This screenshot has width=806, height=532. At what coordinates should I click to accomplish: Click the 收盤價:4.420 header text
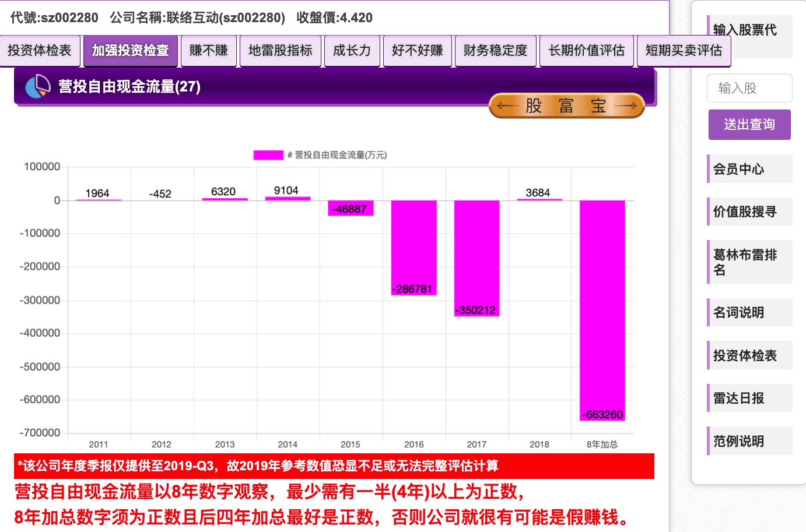tap(334, 17)
